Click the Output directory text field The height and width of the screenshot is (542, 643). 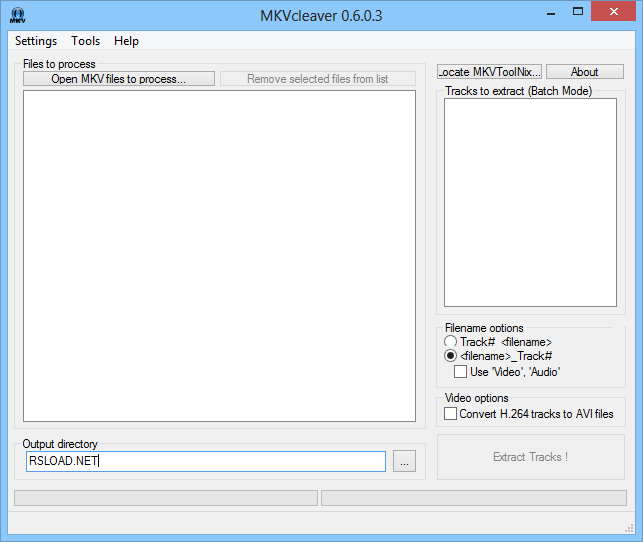(x=206, y=461)
